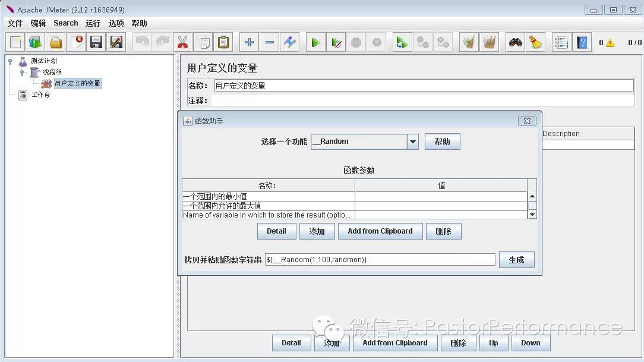Click Start no pauses icon
The image size is (644, 362).
(x=336, y=42)
